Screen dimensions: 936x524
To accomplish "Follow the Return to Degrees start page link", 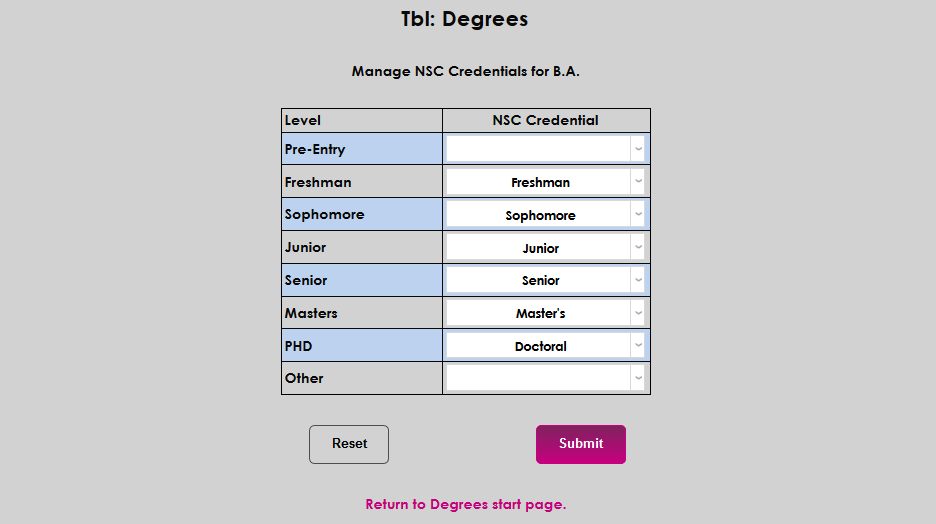I will click(466, 504).
